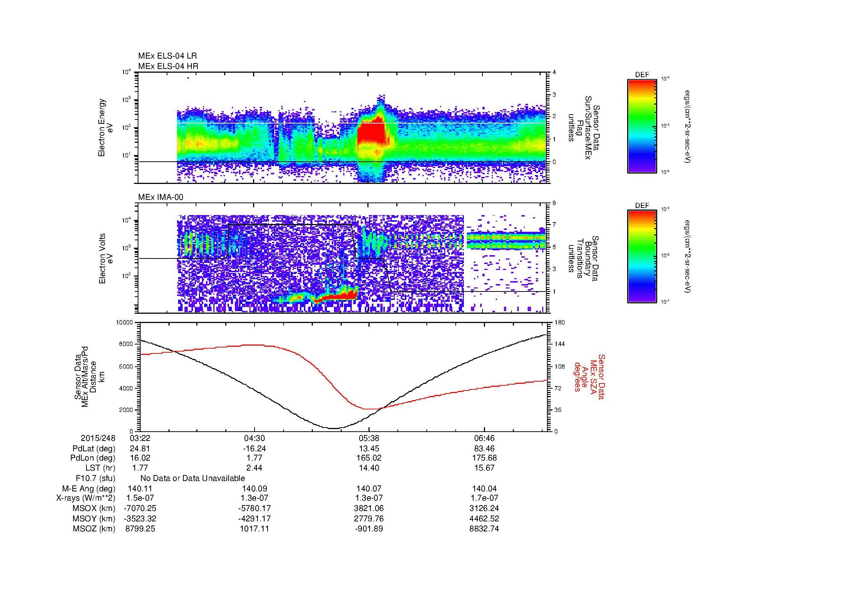The height and width of the screenshot is (613, 868).
Task: Click 'No Data or Data Unavailable' text
Action: [x=193, y=478]
